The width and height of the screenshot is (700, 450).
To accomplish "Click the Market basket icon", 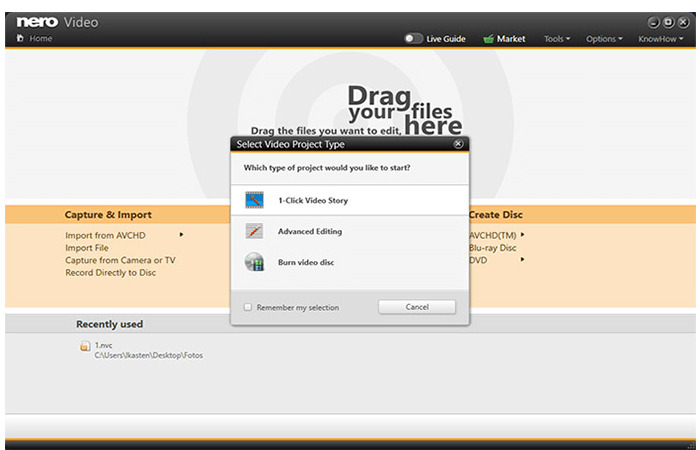I will tap(488, 39).
